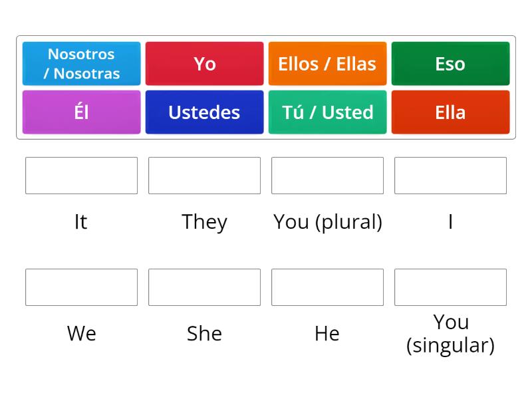Click the 'They' label text

pos(204,222)
